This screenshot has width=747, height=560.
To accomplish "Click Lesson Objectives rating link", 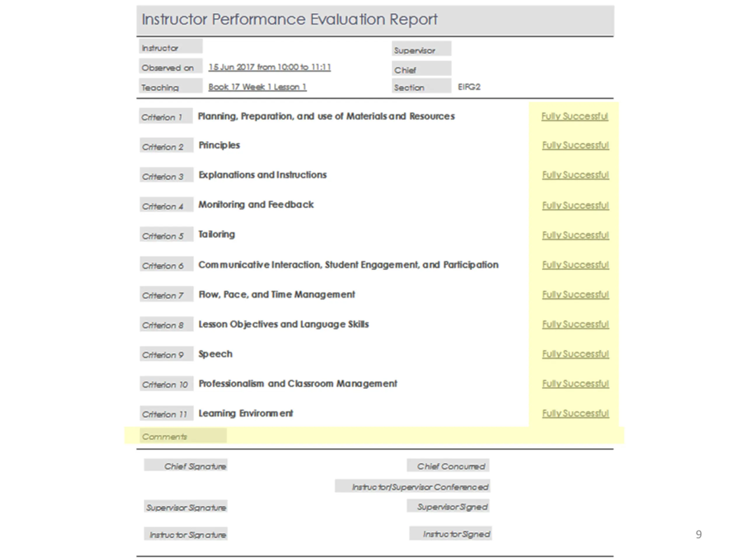I will point(575,324).
